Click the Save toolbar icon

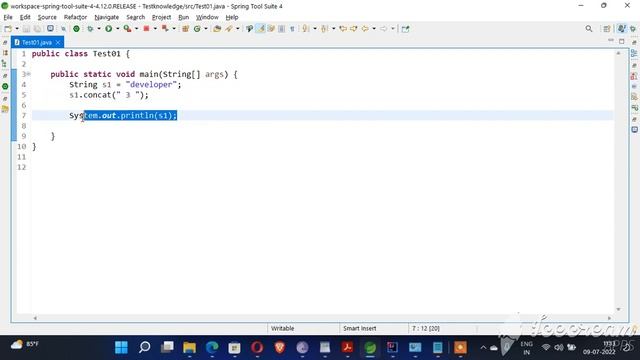tap(26, 29)
